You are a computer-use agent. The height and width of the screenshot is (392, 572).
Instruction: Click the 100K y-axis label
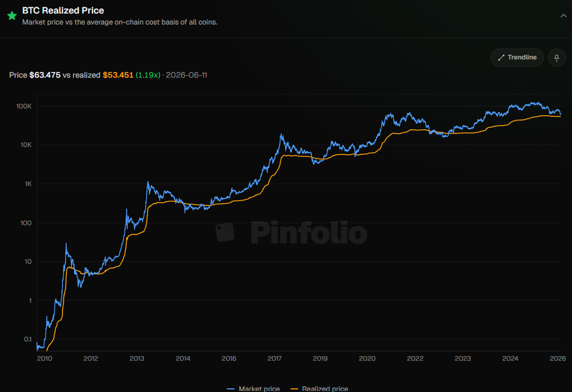click(24, 106)
